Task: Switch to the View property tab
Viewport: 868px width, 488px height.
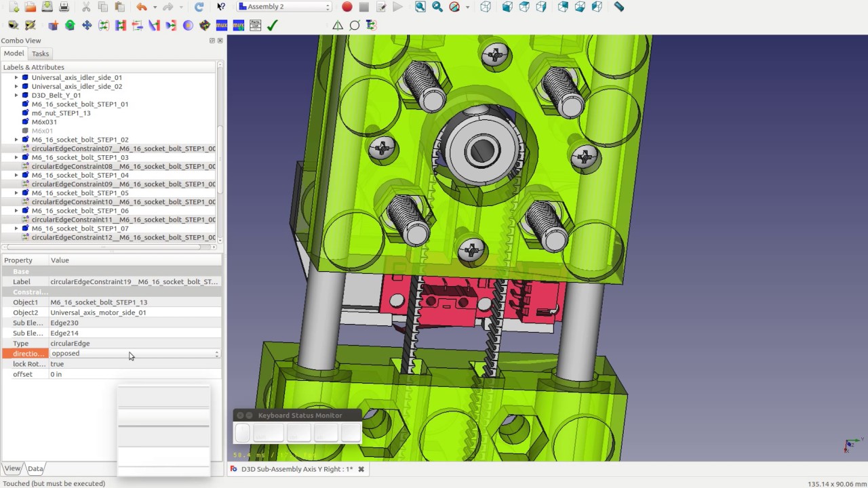Action: coord(12,468)
